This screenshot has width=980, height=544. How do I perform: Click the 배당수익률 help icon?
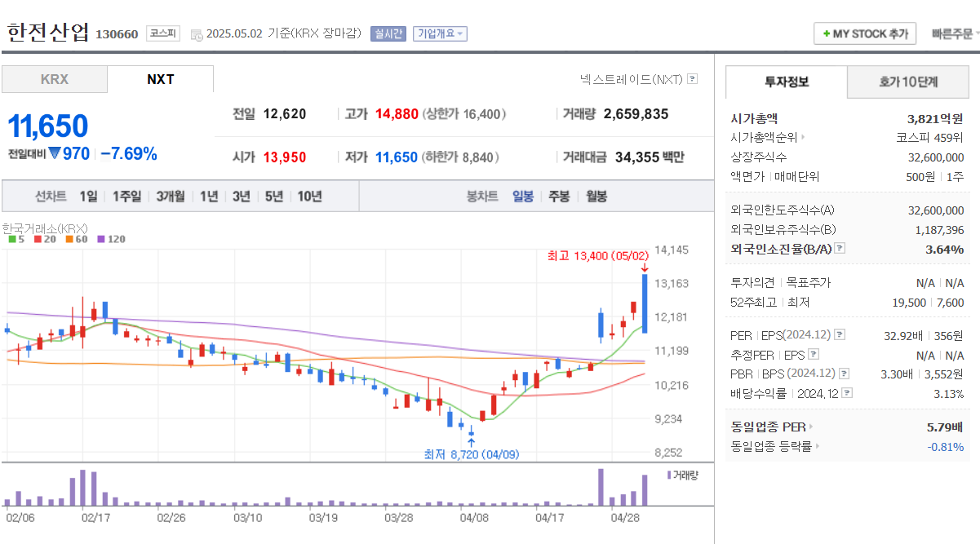point(846,393)
